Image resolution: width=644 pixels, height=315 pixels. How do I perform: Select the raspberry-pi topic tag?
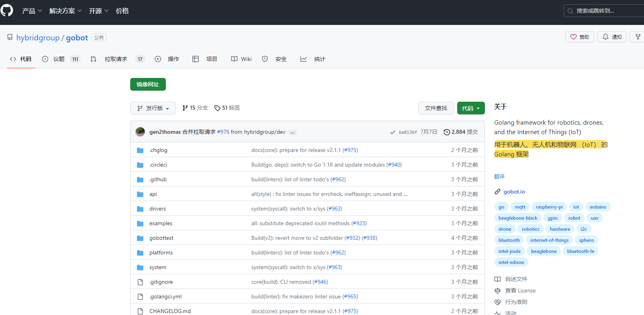click(549, 207)
